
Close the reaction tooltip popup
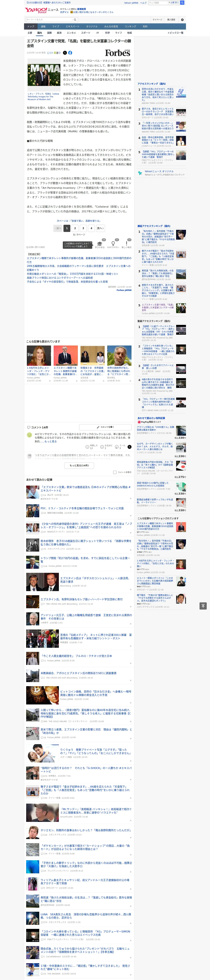point(91,243)
